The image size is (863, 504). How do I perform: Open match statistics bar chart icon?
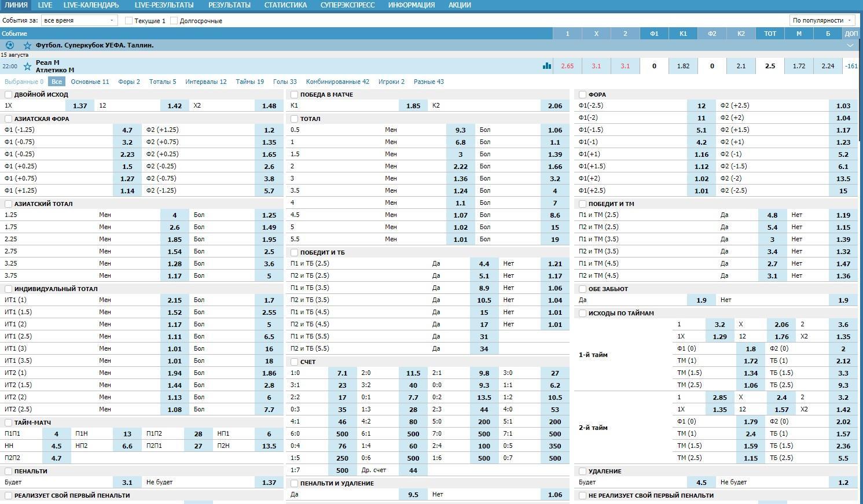(546, 66)
